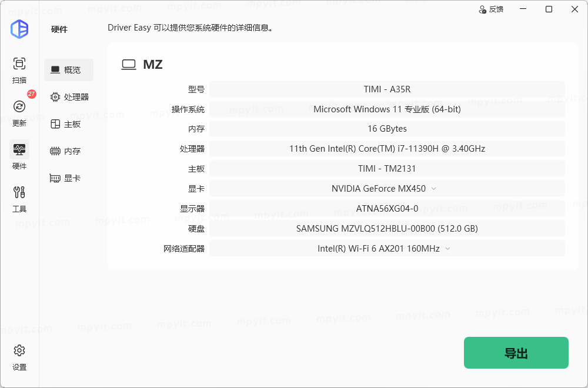This screenshot has height=388, width=588.
Task: Click the MZ computer name heading
Action: click(x=153, y=65)
